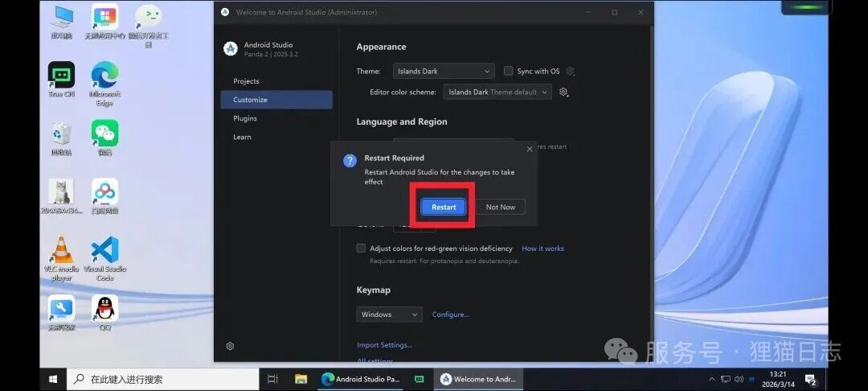The height and width of the screenshot is (391, 868).
Task: Enable the Sync with OS checkbox
Action: tap(508, 71)
